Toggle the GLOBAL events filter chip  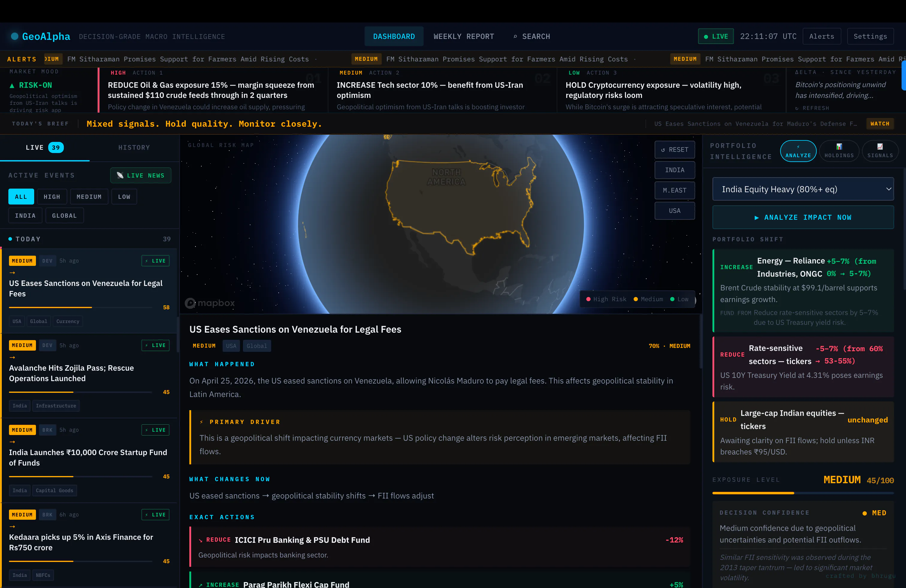[64, 216]
